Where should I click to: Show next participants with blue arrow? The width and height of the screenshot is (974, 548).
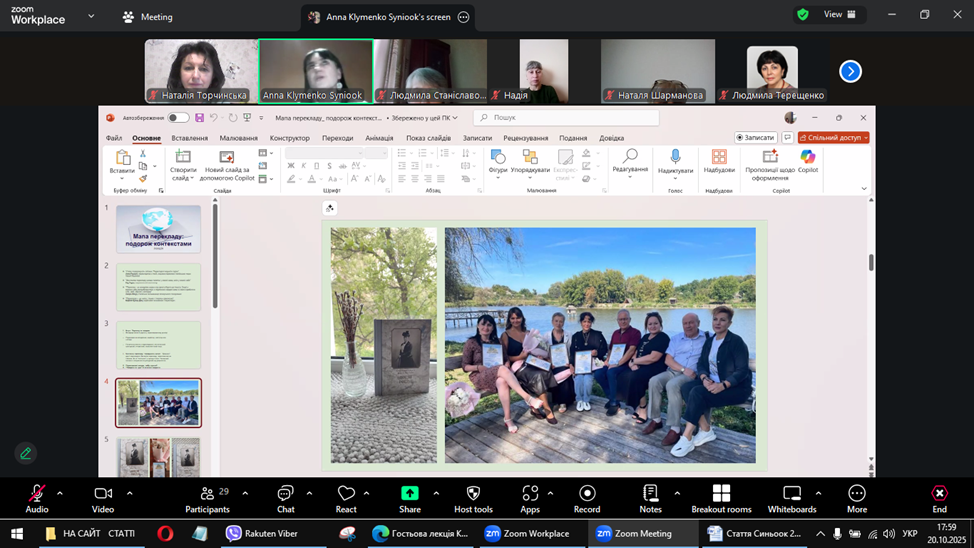(850, 71)
